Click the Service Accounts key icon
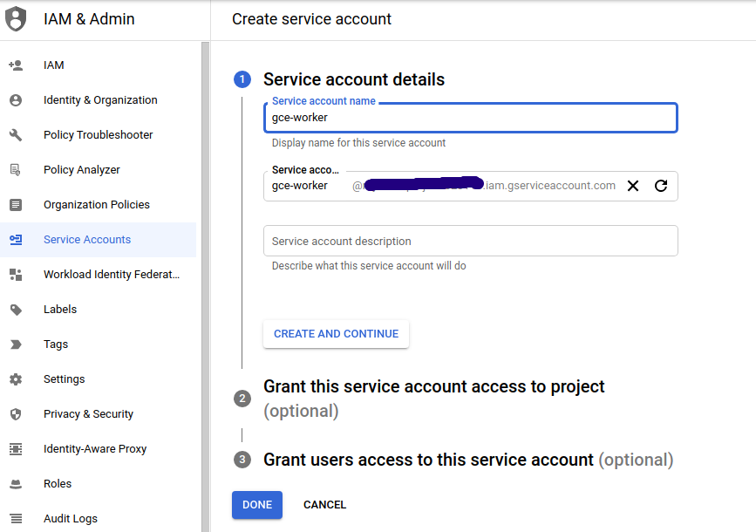Screen dimensions: 756x532 (16, 240)
